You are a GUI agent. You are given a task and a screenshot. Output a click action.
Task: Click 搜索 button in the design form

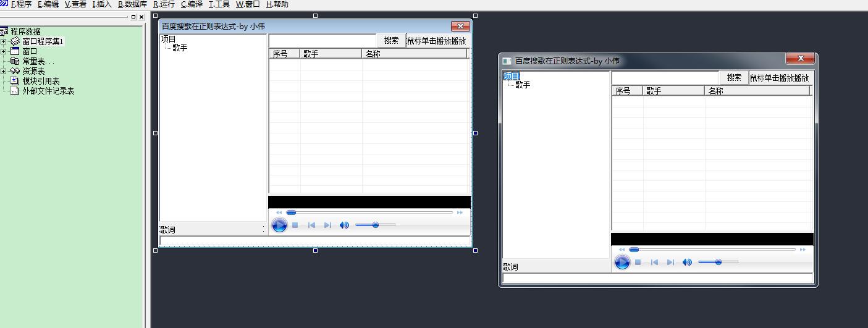[391, 40]
